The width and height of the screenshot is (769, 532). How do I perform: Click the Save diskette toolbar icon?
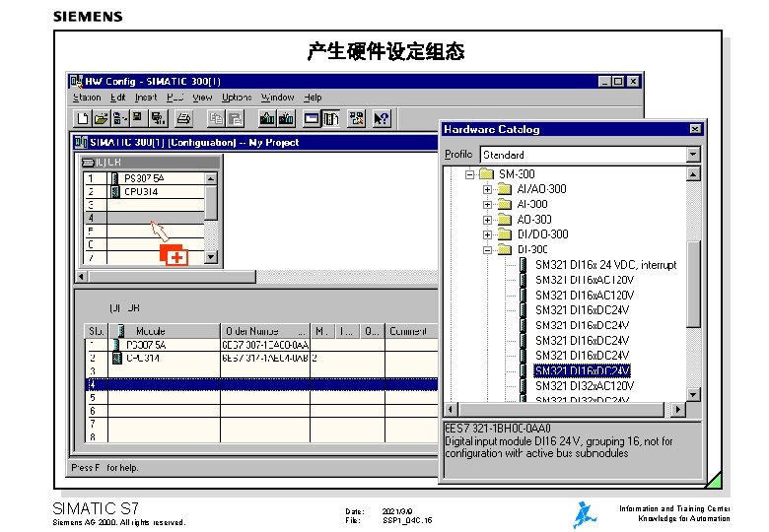click(x=138, y=118)
